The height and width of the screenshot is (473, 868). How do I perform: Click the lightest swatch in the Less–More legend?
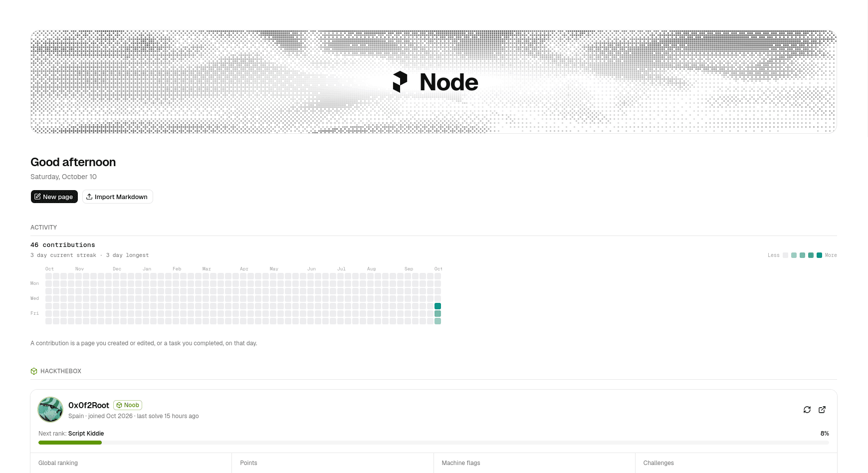pyautogui.click(x=785, y=255)
